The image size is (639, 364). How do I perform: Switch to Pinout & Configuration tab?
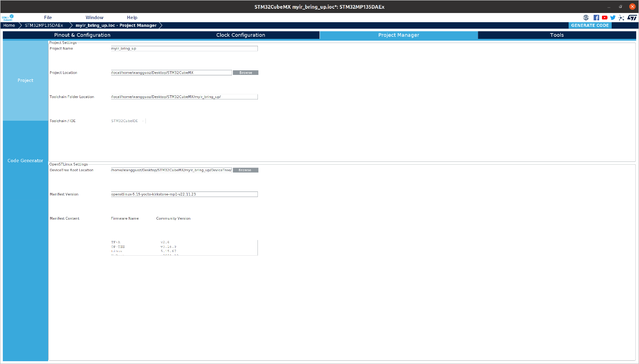pos(82,35)
